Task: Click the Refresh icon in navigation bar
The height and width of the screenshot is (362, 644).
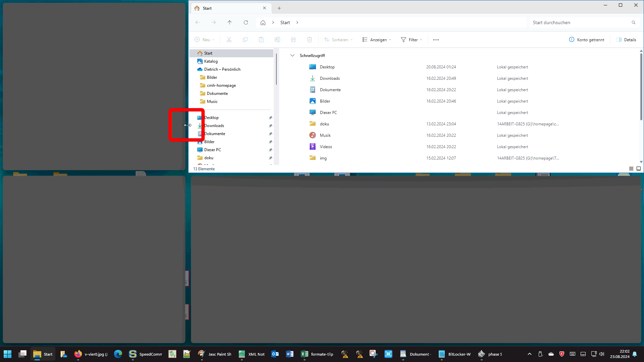Action: coord(246,22)
